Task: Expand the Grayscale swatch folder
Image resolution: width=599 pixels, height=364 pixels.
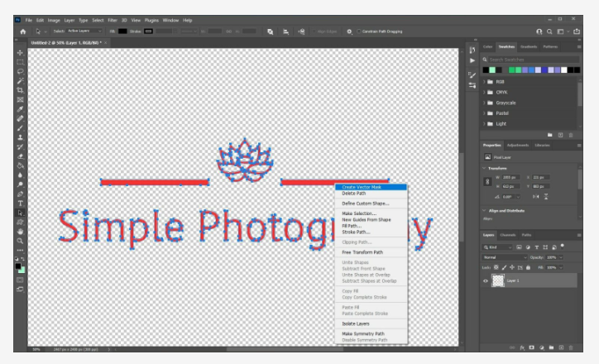Action: [x=484, y=103]
